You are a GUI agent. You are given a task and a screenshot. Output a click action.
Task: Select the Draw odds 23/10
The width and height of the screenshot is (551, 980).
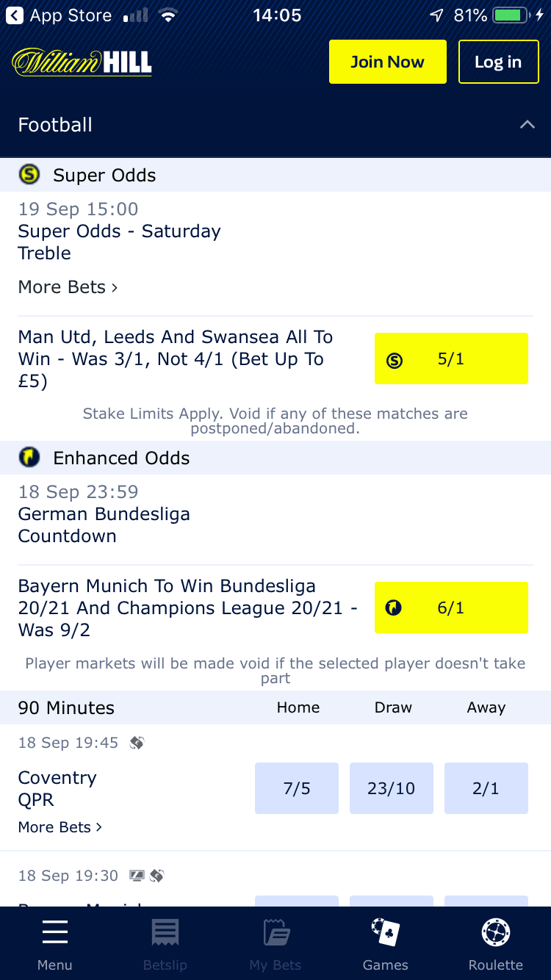click(x=392, y=788)
